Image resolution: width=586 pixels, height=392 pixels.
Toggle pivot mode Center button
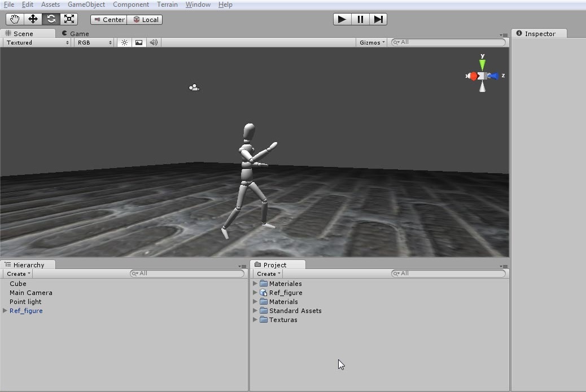pos(109,19)
